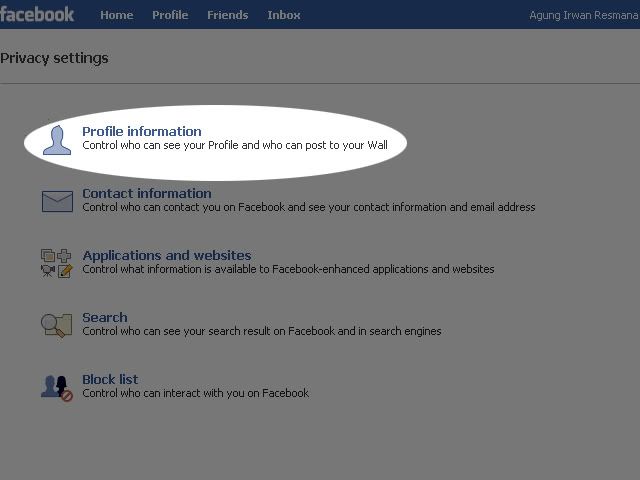Click the facebook logo

(37, 14)
